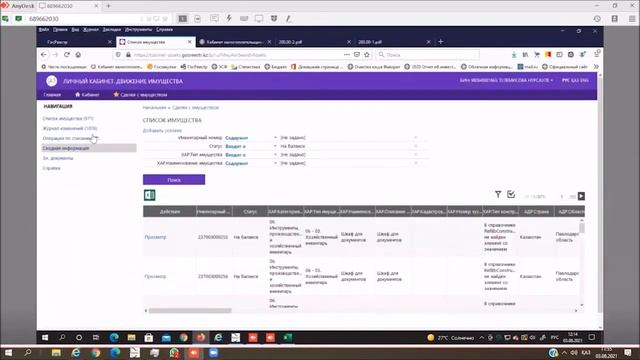Switch to the 200.00-1.pdf browser tab
Image resolution: width=640 pixels, height=360 pixels.
click(392, 42)
